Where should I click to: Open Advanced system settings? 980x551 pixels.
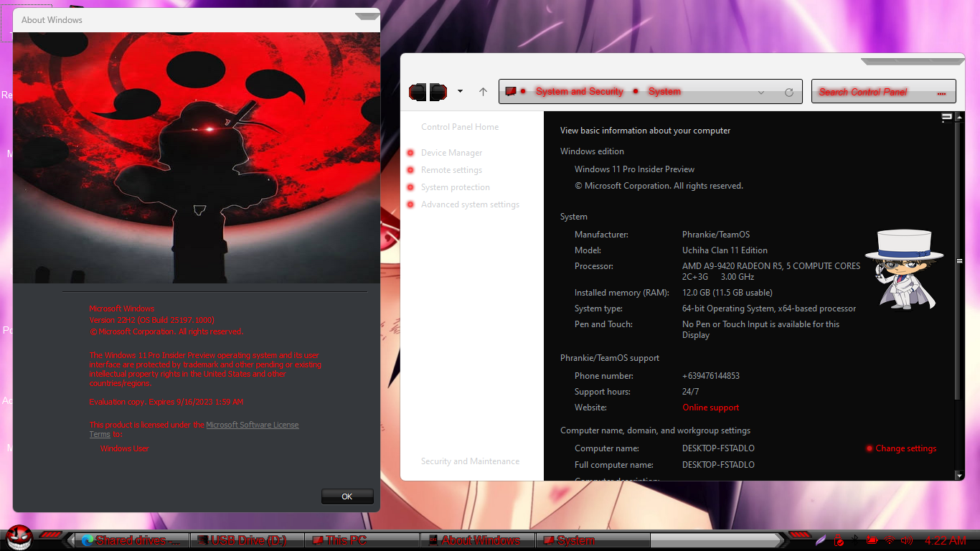tap(470, 204)
